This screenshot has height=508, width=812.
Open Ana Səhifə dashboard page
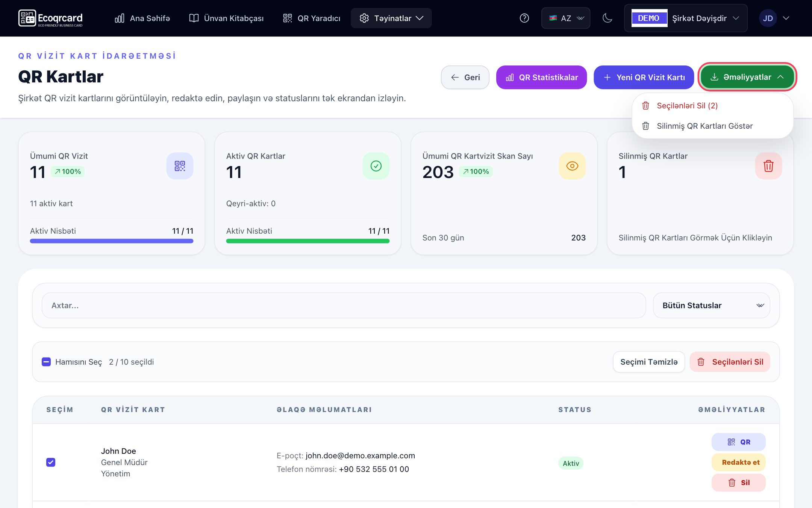142,18
